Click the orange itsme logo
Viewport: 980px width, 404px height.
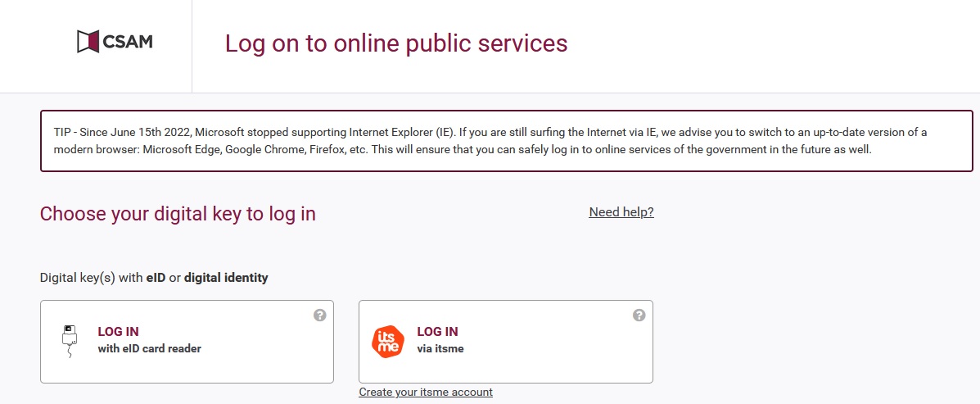pyautogui.click(x=388, y=342)
